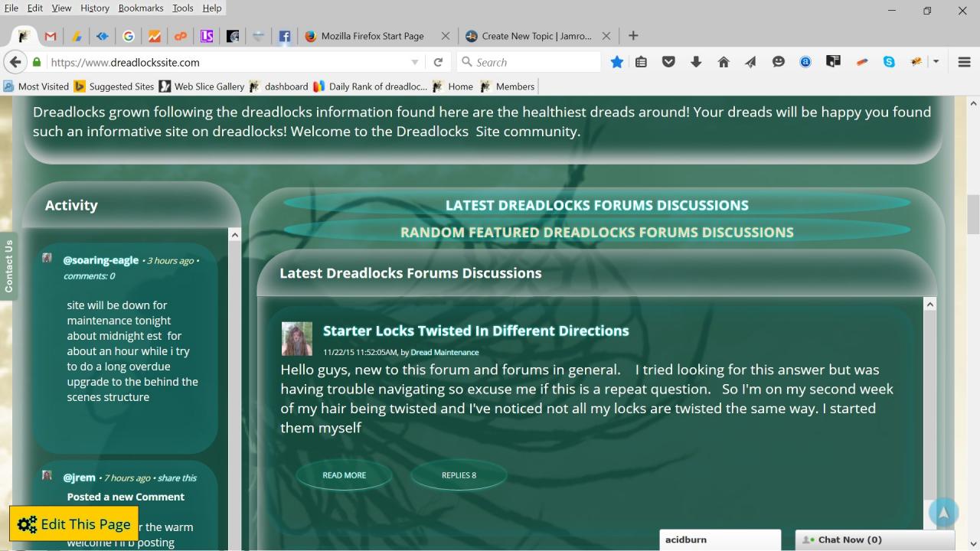980x551 pixels.
Task: Open the Bookmarks menu
Action: pyautogui.click(x=141, y=8)
